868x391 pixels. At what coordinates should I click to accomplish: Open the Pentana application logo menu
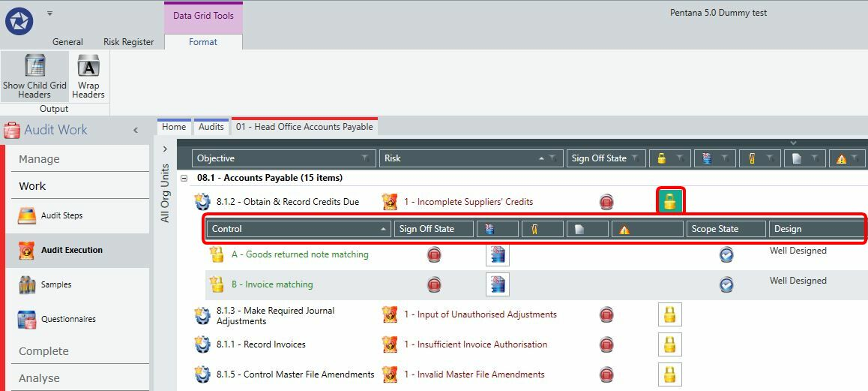[19, 23]
